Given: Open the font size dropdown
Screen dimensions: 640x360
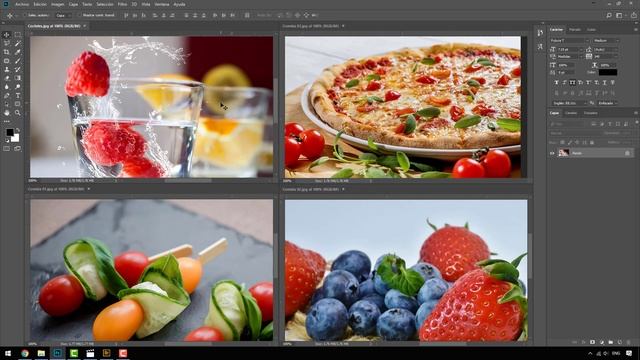Looking at the screenshot, I should point(570,49).
